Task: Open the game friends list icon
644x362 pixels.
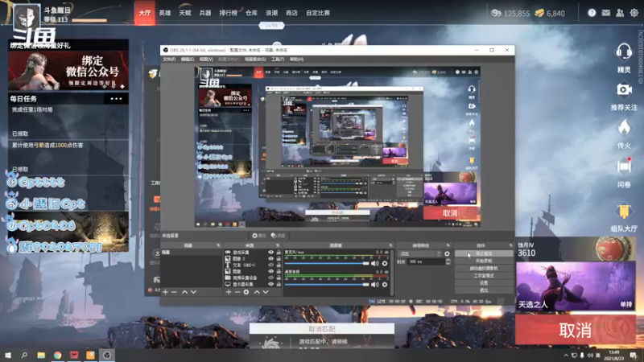Action: pyautogui.click(x=620, y=13)
